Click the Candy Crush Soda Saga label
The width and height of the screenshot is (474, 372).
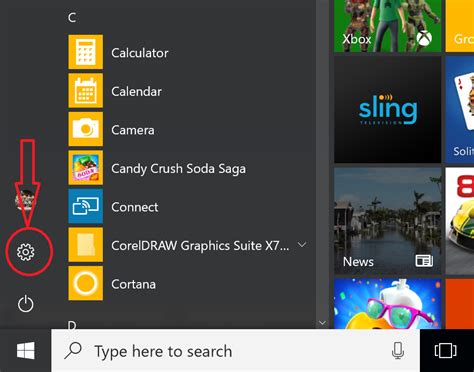click(x=178, y=169)
